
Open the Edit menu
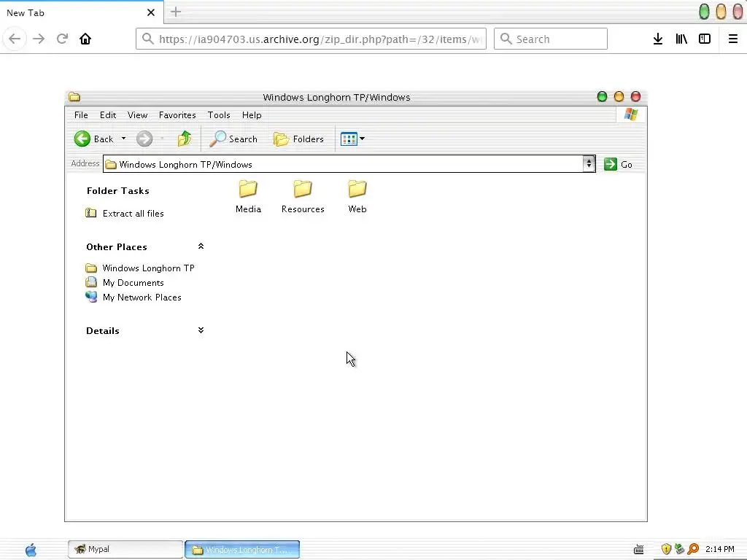pyautogui.click(x=108, y=115)
